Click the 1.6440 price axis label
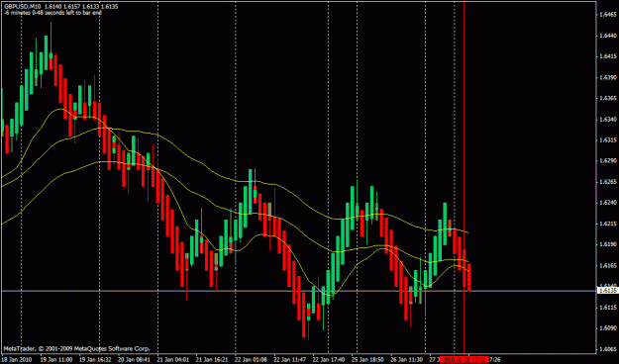 click(x=608, y=36)
